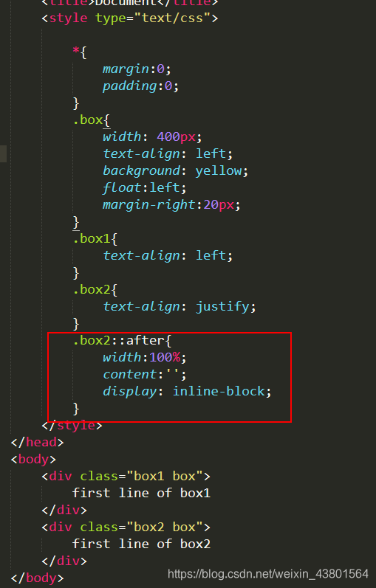This screenshot has width=376, height=588.
Task: Click the closing </head> tag
Action: (38, 443)
